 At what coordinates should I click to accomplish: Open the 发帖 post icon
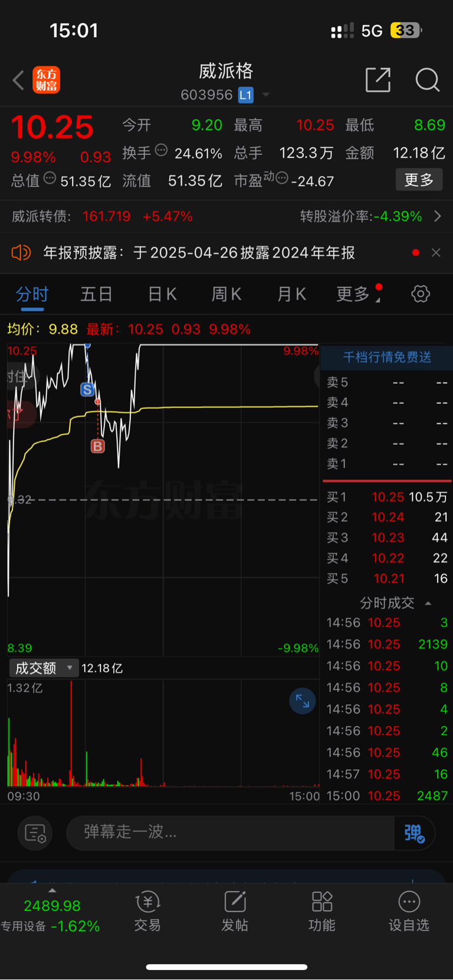pyautogui.click(x=235, y=911)
